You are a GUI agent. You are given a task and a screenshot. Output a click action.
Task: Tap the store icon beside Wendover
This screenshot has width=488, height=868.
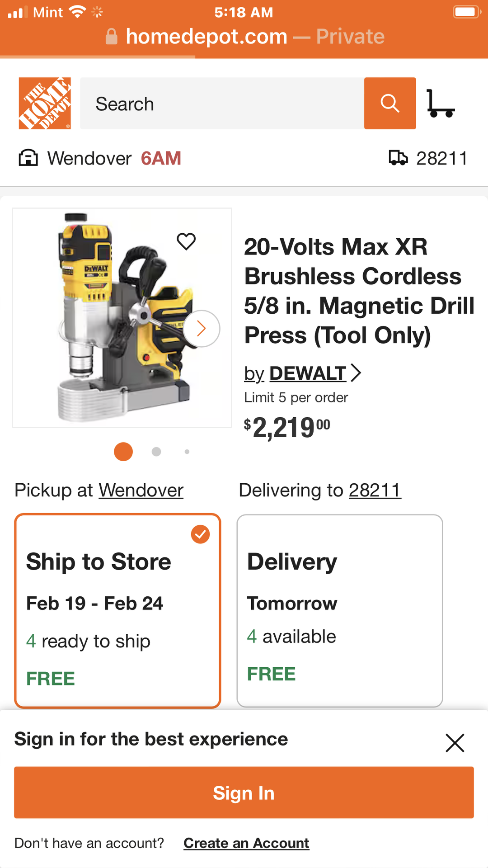click(x=28, y=158)
